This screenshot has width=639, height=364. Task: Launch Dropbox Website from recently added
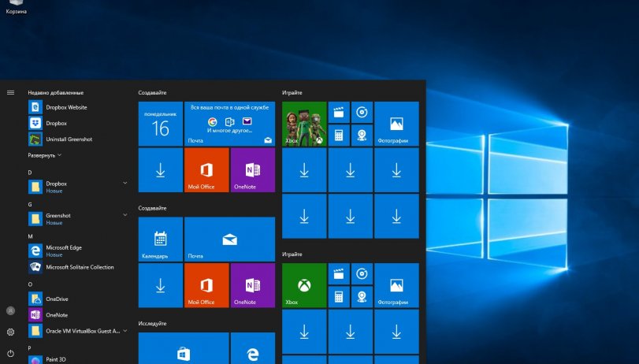(x=77, y=107)
